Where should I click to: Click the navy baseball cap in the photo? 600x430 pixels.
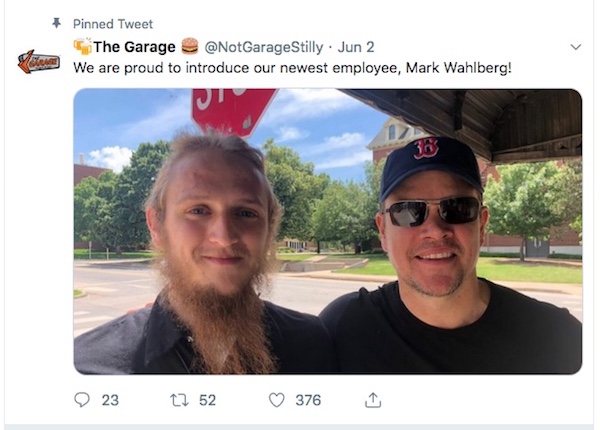click(x=430, y=160)
